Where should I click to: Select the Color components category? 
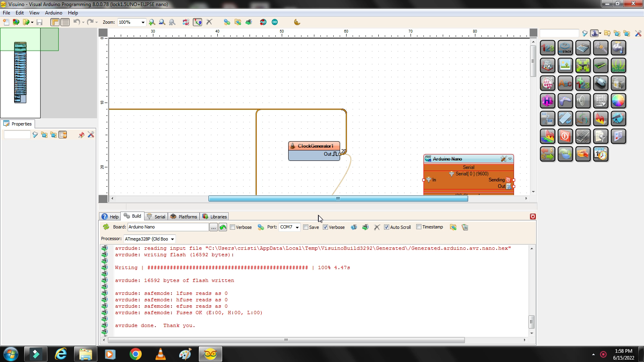[x=619, y=101]
